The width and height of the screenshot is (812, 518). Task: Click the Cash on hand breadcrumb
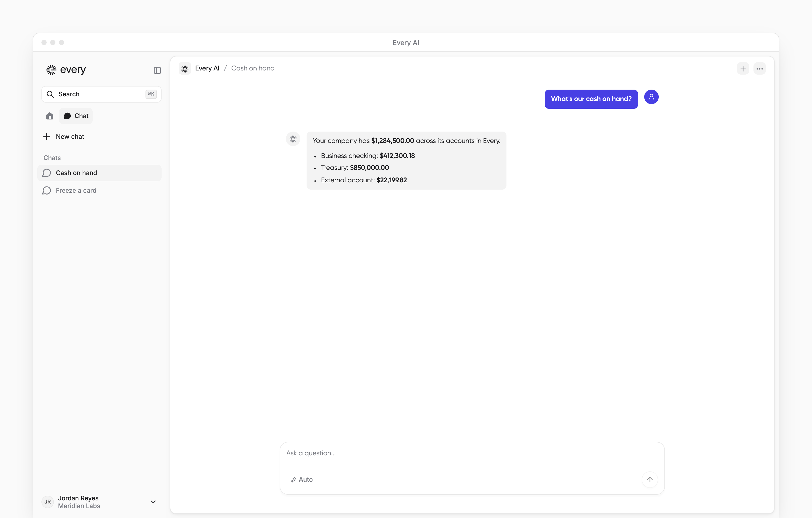253,68
